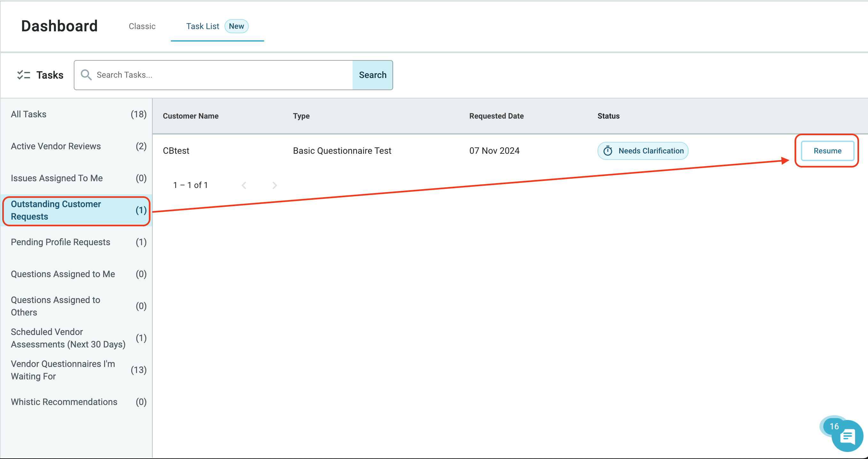Image resolution: width=868 pixels, height=459 pixels.
Task: Click the New badge next to Task List
Action: (237, 26)
